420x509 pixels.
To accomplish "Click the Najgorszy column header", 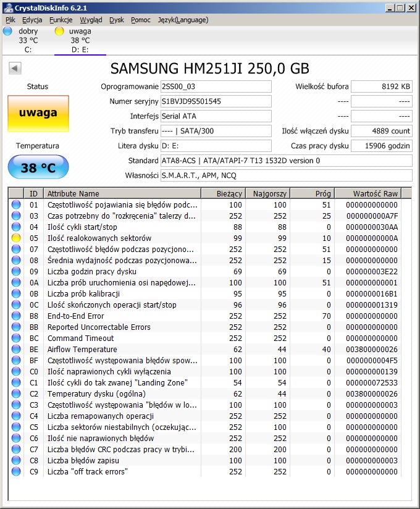I will point(268,193).
